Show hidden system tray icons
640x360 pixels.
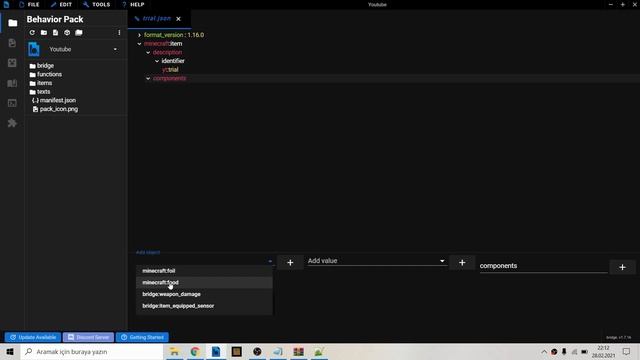pos(544,351)
